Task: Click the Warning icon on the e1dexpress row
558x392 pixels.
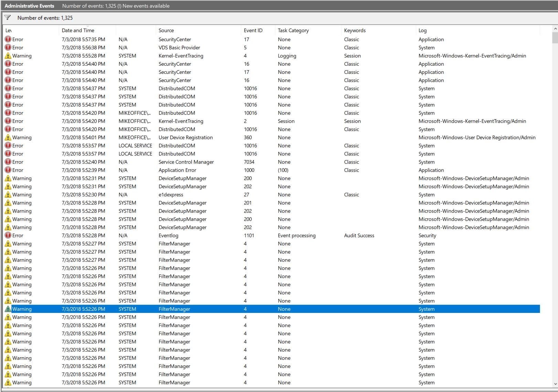Action: pyautogui.click(x=8, y=194)
